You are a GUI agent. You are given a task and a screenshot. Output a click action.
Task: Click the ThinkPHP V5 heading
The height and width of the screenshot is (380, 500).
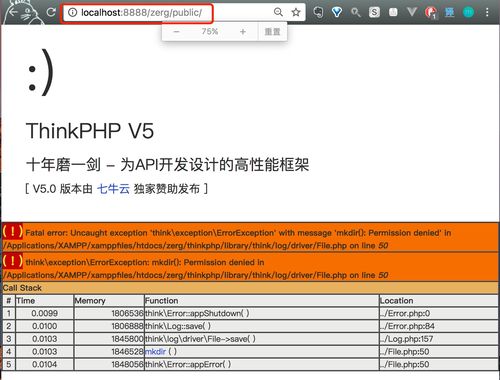(90, 131)
